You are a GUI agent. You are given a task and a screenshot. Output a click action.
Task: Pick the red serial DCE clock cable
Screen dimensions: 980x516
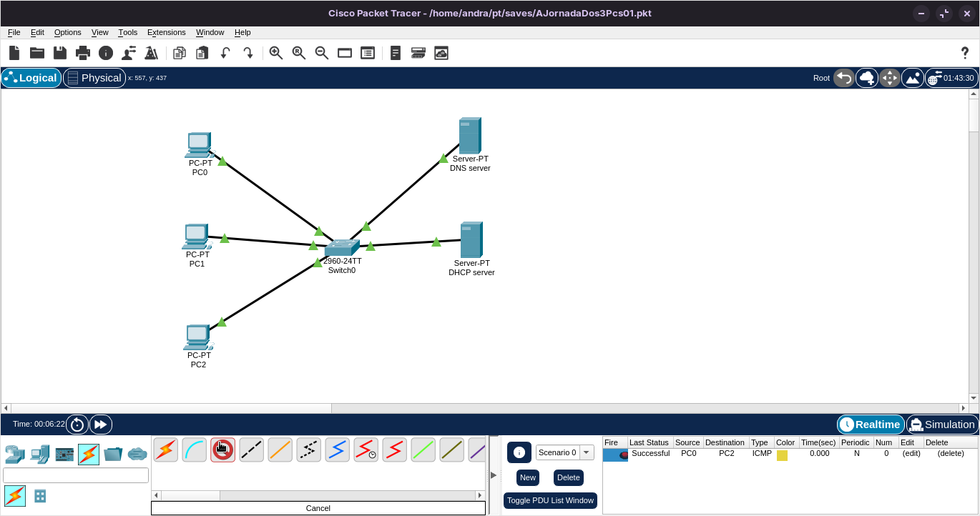point(366,450)
